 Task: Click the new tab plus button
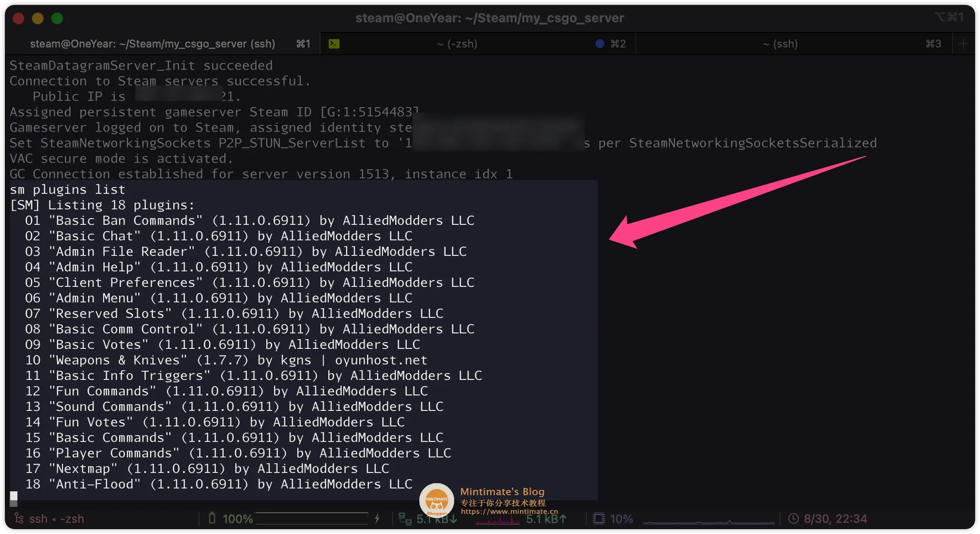964,44
